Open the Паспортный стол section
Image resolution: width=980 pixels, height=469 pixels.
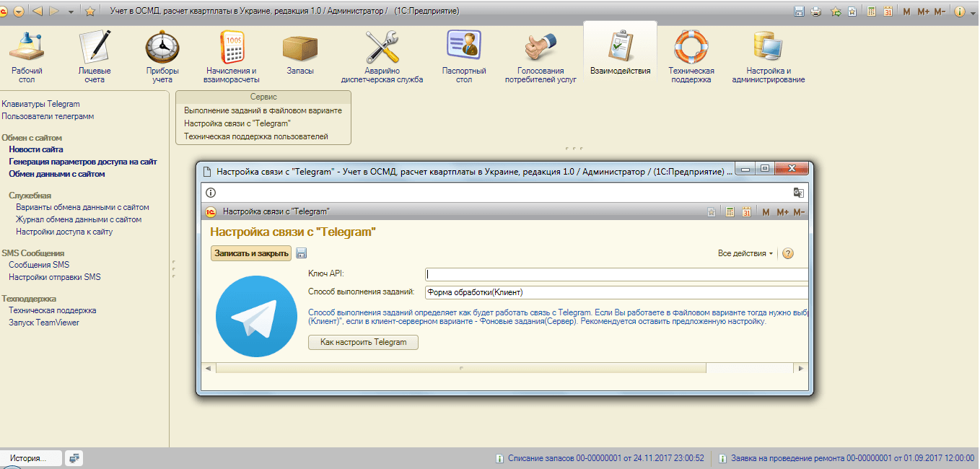point(464,56)
